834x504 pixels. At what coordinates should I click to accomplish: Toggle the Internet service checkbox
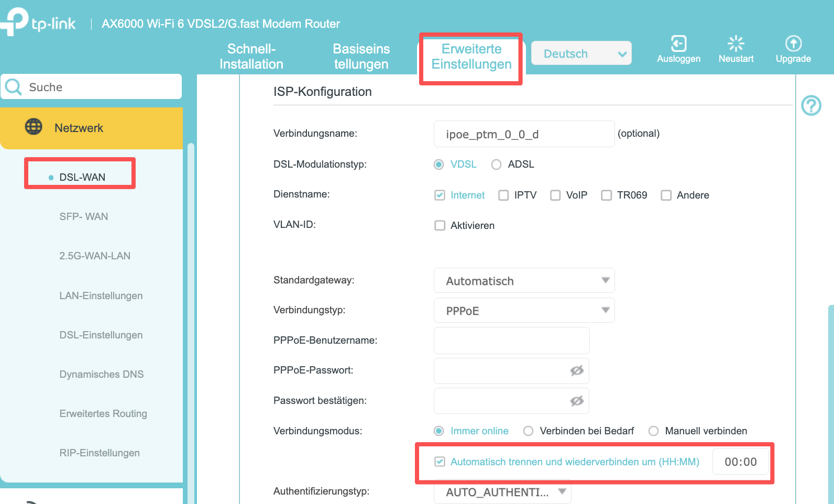pyautogui.click(x=440, y=195)
